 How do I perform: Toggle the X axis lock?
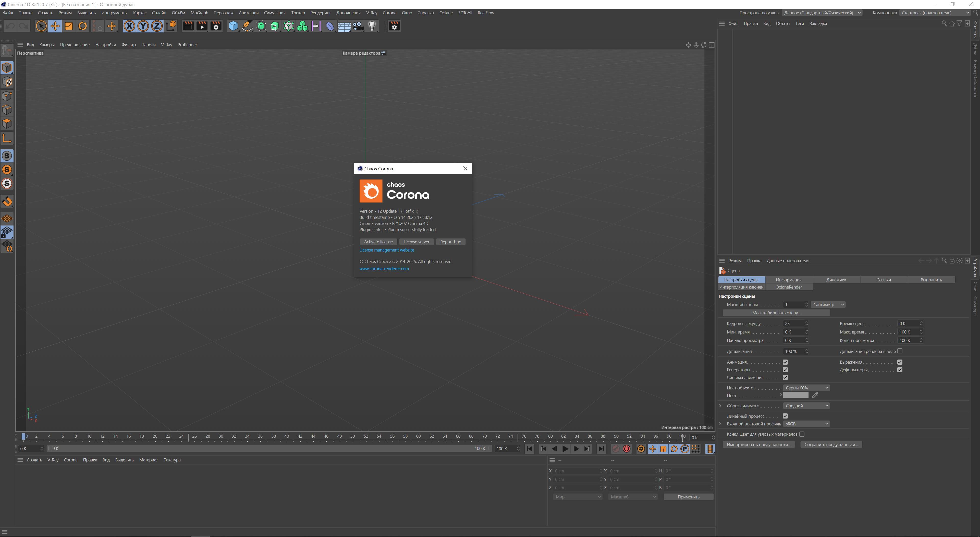129,26
